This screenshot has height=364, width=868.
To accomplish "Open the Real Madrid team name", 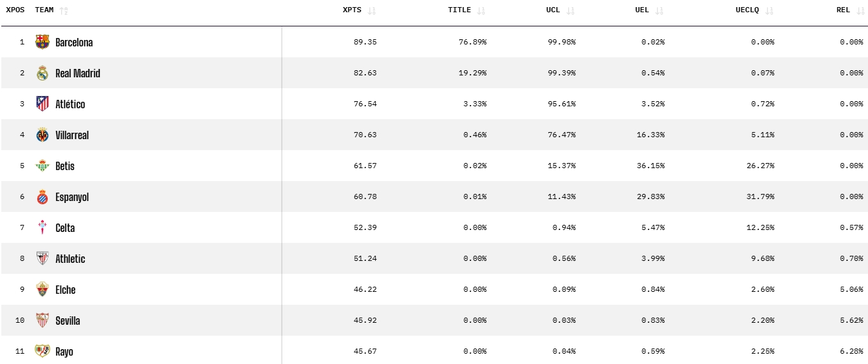I will 78,73.
